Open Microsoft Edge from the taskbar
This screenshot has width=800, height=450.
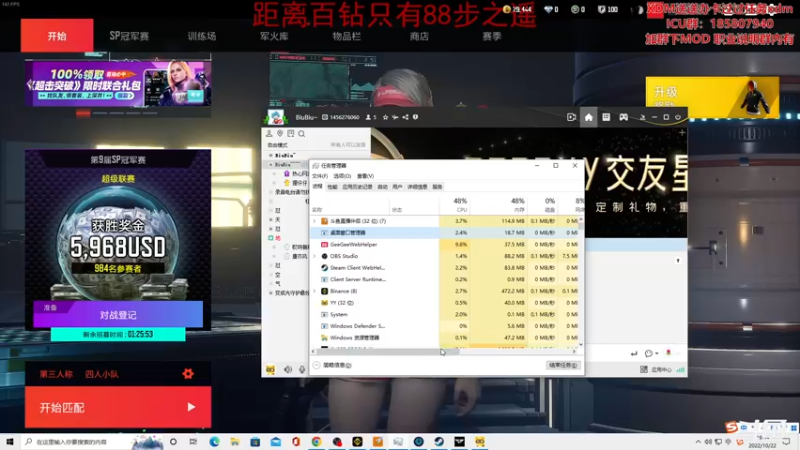point(214,442)
